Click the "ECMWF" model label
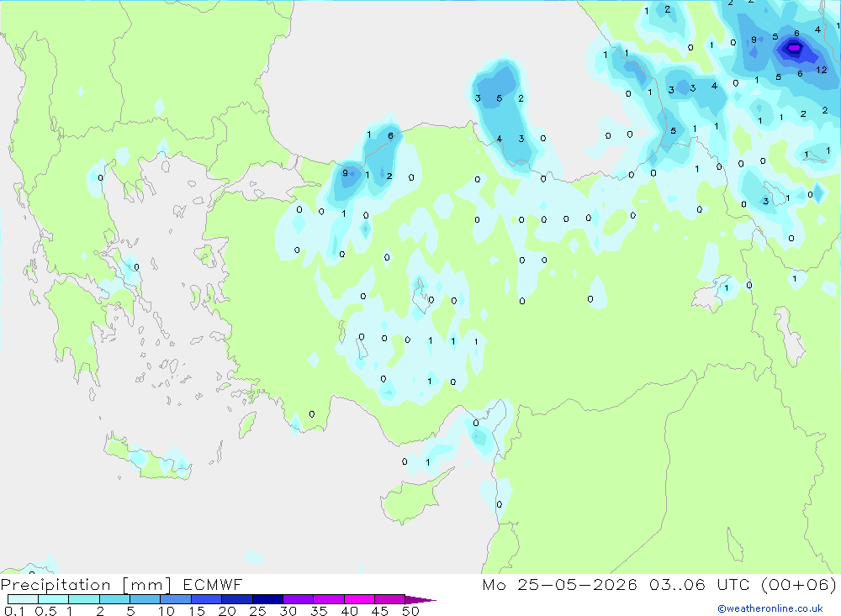Viewport: 841px width, 616px height. click(213, 584)
